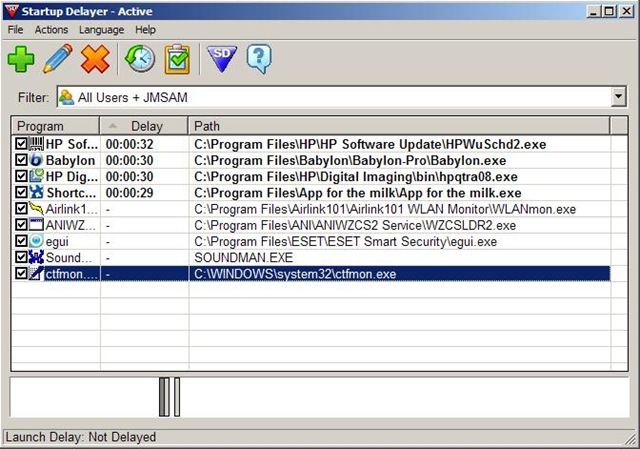The height and width of the screenshot is (449, 640).
Task: Click the clipboard checkmark icon
Action: click(177, 60)
